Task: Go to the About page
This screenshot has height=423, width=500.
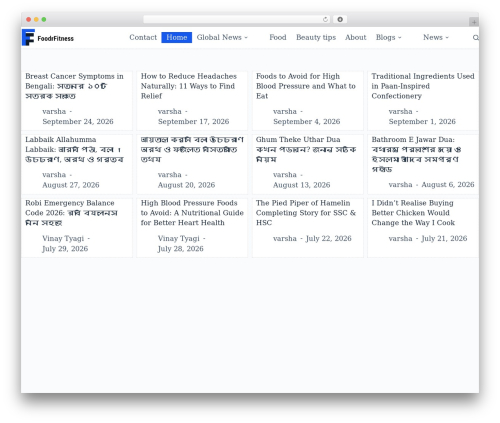Action: click(x=356, y=37)
